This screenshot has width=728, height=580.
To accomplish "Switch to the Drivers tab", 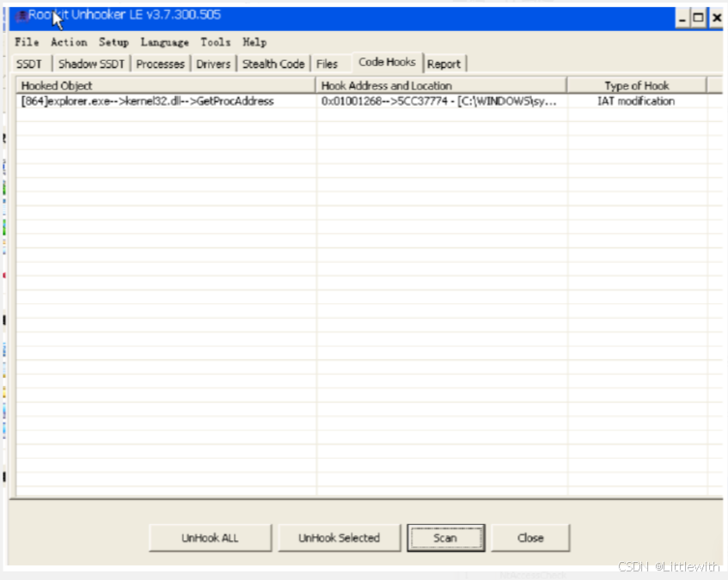I will tap(213, 64).
